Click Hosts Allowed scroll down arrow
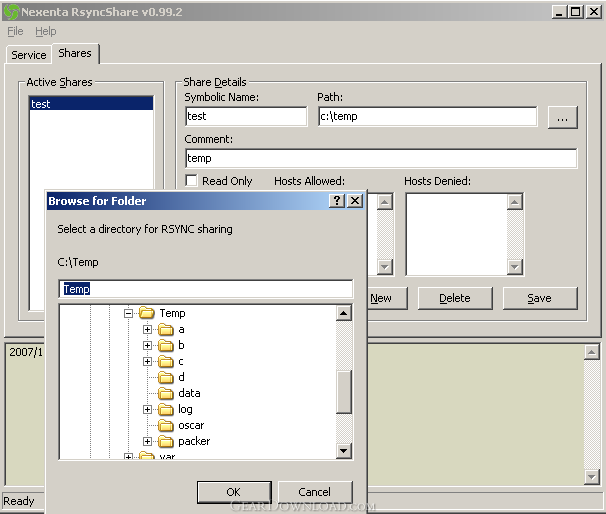The image size is (606, 514). 385,267
